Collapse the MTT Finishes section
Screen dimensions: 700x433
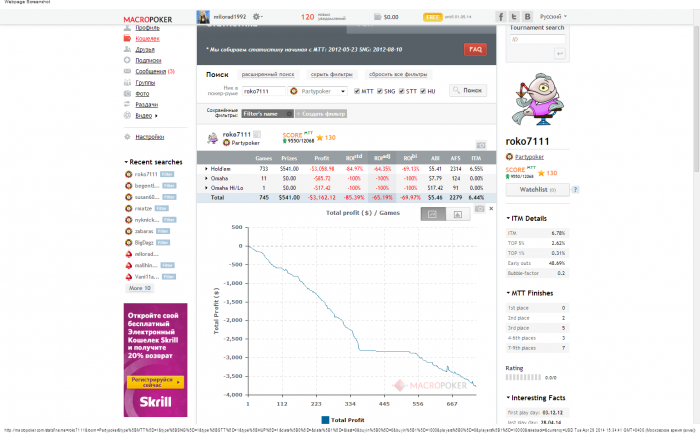[530, 293]
